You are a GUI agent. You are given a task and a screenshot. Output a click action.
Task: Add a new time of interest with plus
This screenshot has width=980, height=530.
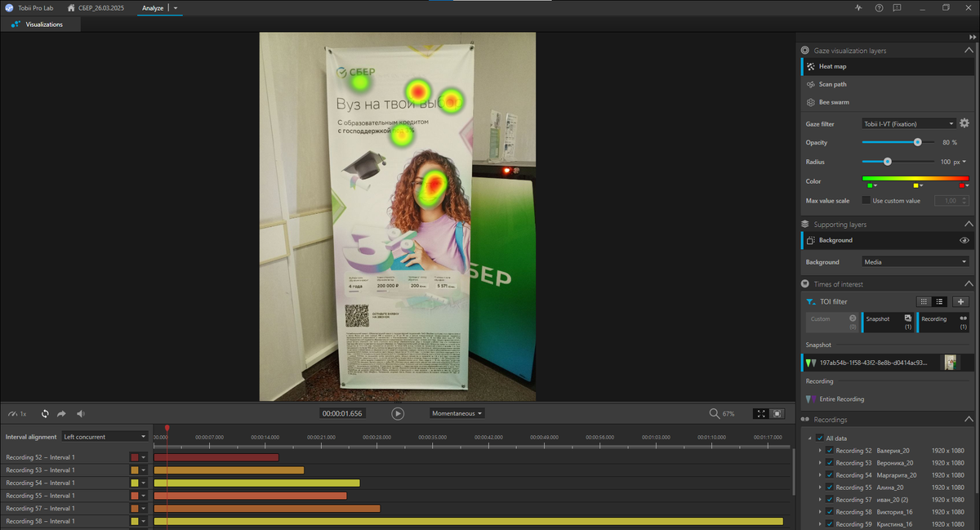point(961,301)
